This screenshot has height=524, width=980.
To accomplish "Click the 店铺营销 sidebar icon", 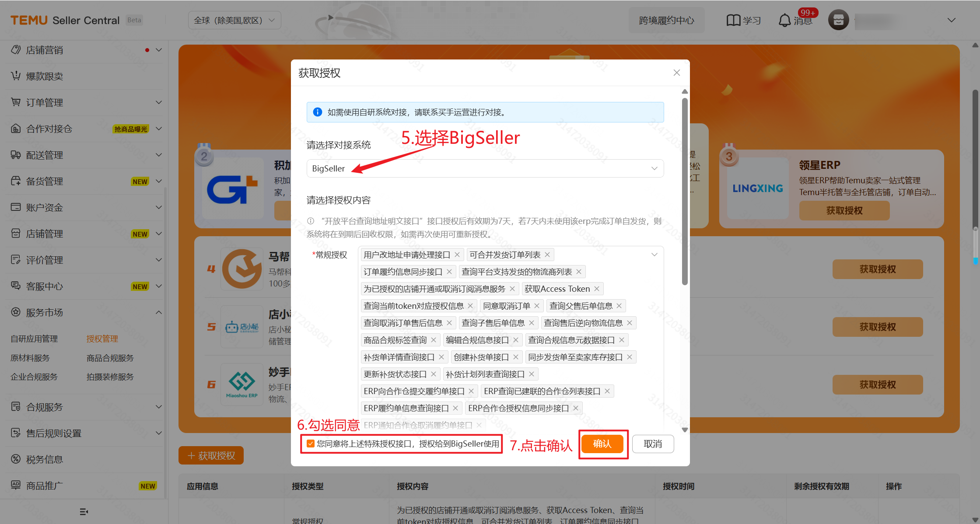I will (x=16, y=50).
